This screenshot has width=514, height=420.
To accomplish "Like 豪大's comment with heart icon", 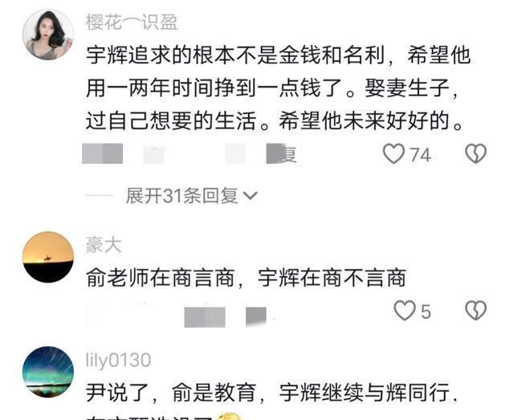I will click(x=404, y=311).
